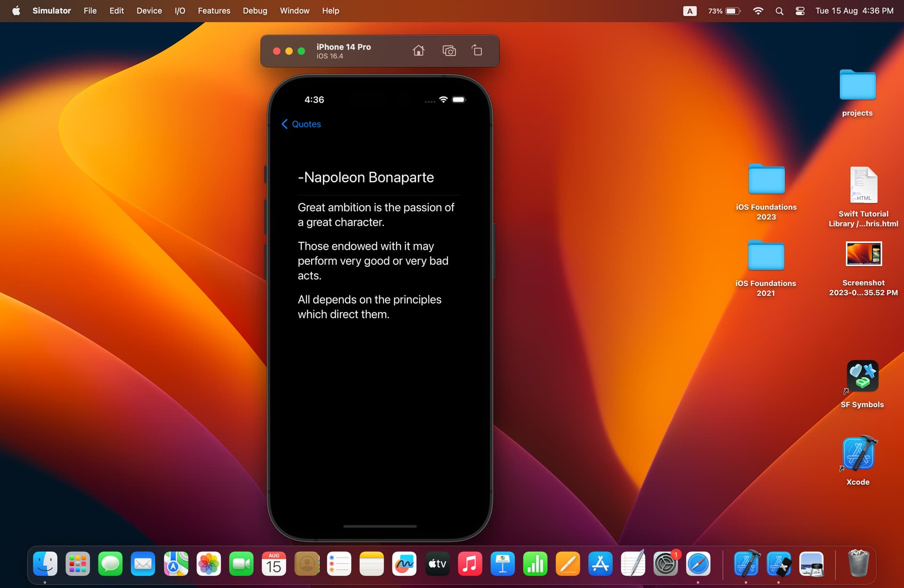Open Maps from the Dock
Screen dimensions: 904x588
[x=176, y=564]
